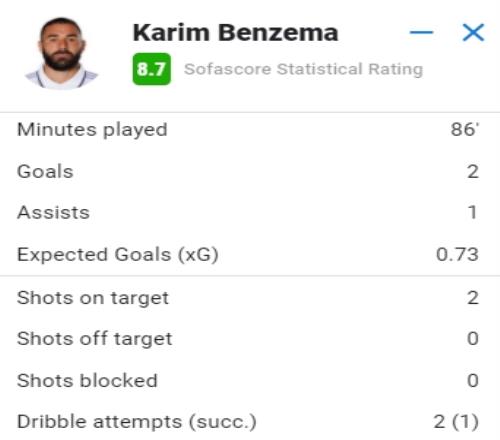Click the Goals value of 2
This screenshot has width=500, height=440.
click(473, 172)
